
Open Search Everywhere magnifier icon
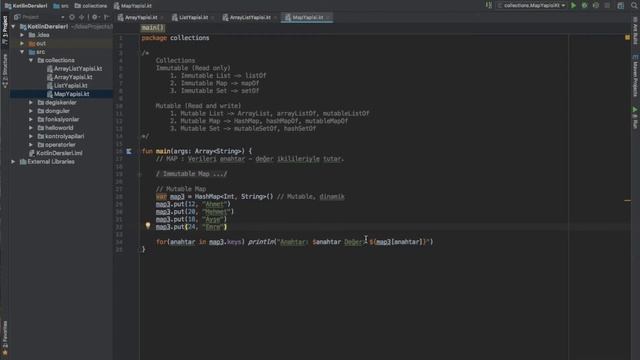(x=635, y=6)
